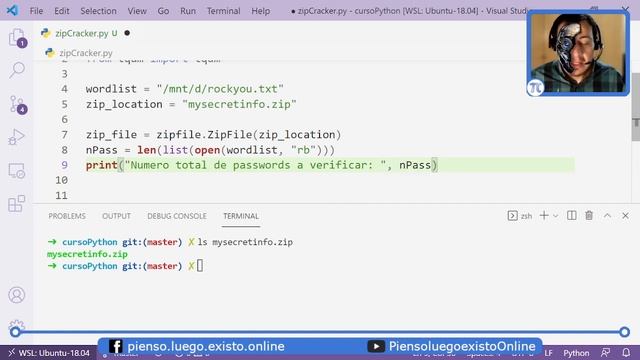This screenshot has height=360, width=640.
Task: Create a new terminal with plus icon
Action: (544, 216)
